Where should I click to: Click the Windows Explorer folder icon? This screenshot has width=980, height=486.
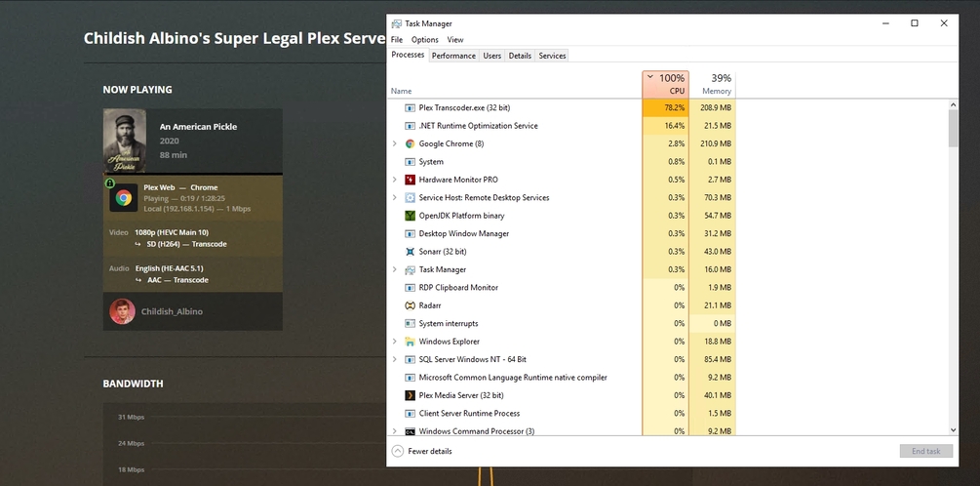tap(410, 342)
